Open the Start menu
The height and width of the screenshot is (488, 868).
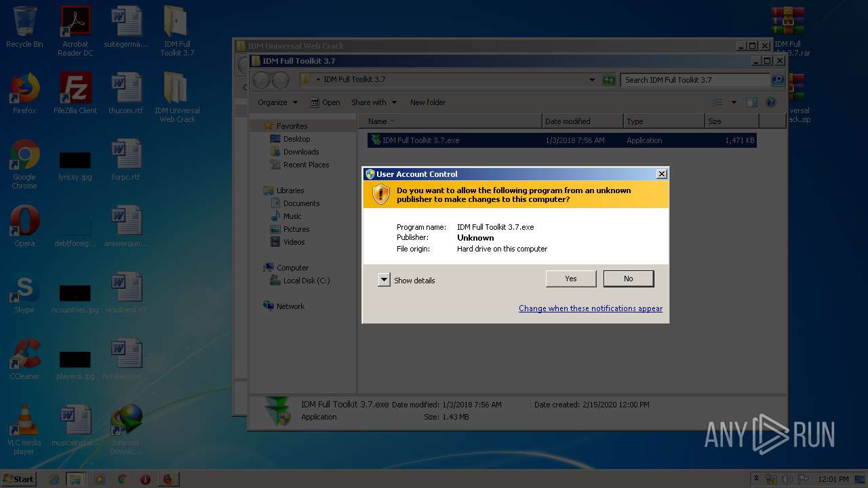18,479
